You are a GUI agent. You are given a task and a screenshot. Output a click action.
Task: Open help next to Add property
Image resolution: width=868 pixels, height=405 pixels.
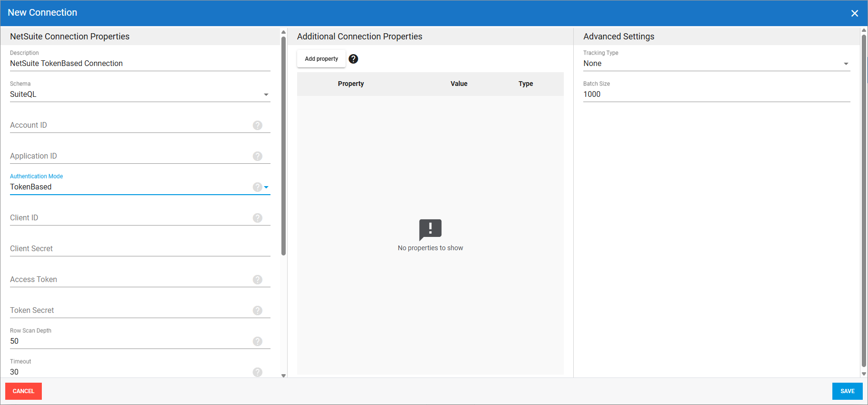pos(353,59)
